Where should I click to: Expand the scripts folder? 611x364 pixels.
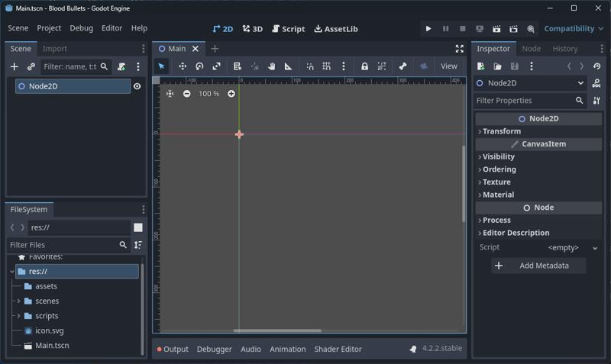[18, 316]
